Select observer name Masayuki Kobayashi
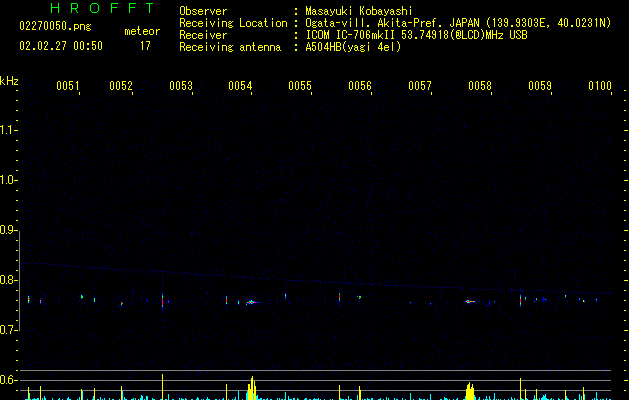Image resolution: width=629 pixels, height=400 pixels. [x=359, y=11]
